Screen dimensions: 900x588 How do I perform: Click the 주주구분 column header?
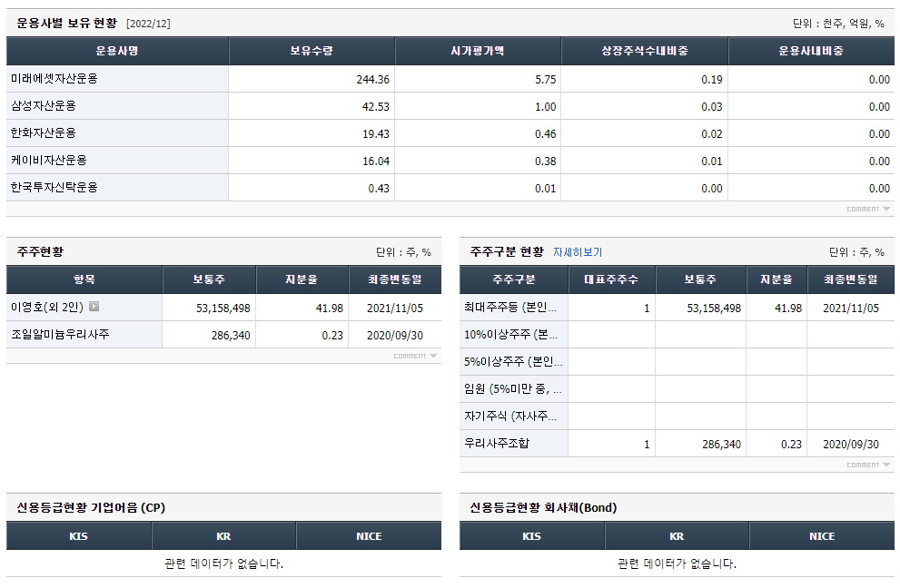(x=514, y=279)
